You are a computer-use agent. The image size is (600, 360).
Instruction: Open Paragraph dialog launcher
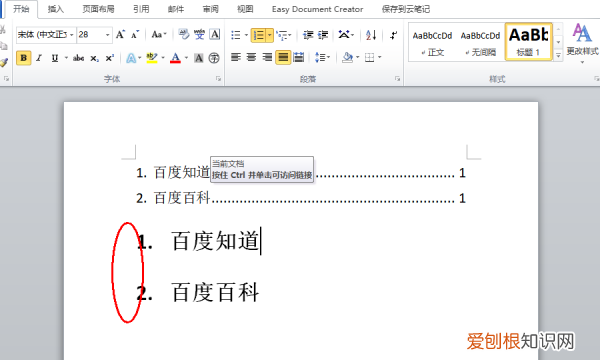[x=398, y=79]
